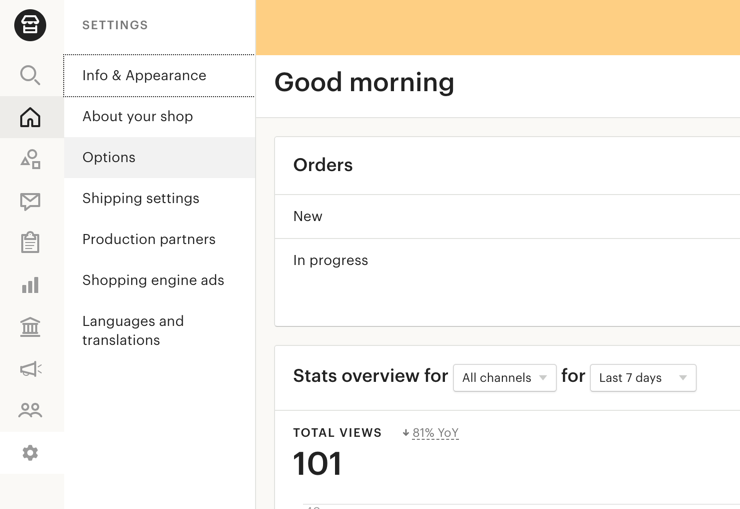The width and height of the screenshot is (740, 509).
Task: Open the Marketing megaphone icon
Action: (30, 369)
